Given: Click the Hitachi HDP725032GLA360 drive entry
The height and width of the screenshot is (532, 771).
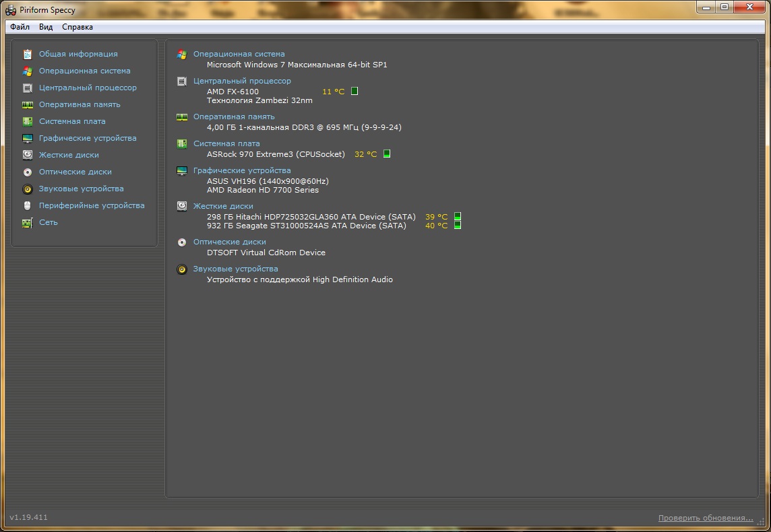Looking at the screenshot, I should coord(311,217).
